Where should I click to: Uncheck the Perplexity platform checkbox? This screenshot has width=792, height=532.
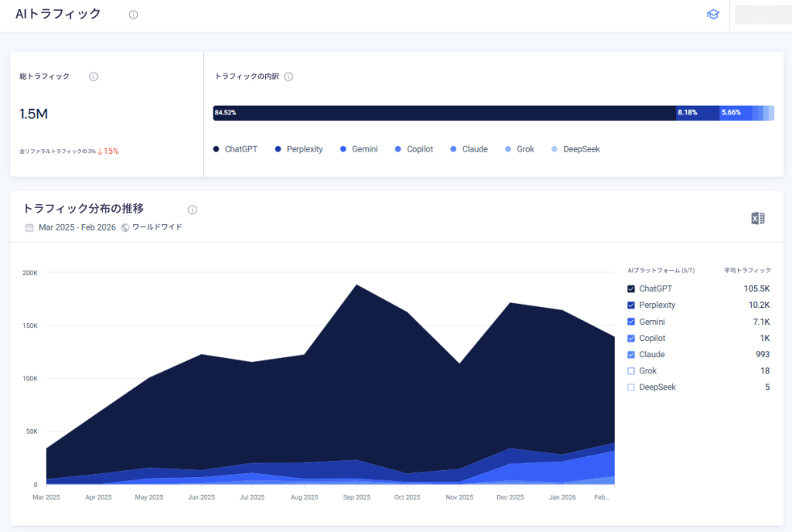631,305
